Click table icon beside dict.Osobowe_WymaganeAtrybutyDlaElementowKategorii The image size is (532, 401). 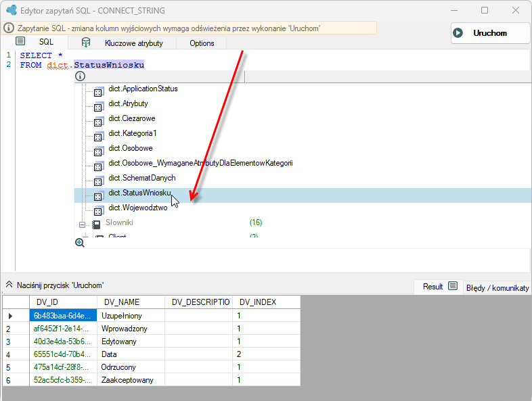(98, 166)
